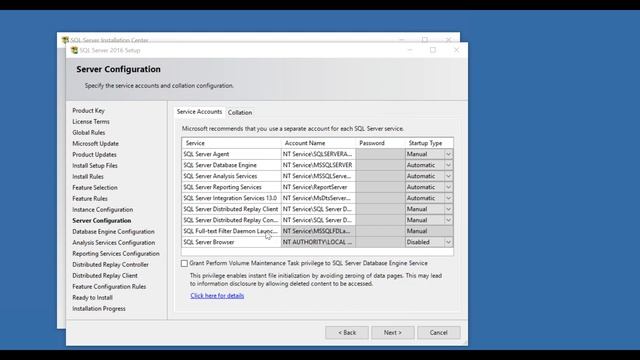640x360 pixels.
Task: Select the Database Engine Configuration step
Action: point(113,232)
